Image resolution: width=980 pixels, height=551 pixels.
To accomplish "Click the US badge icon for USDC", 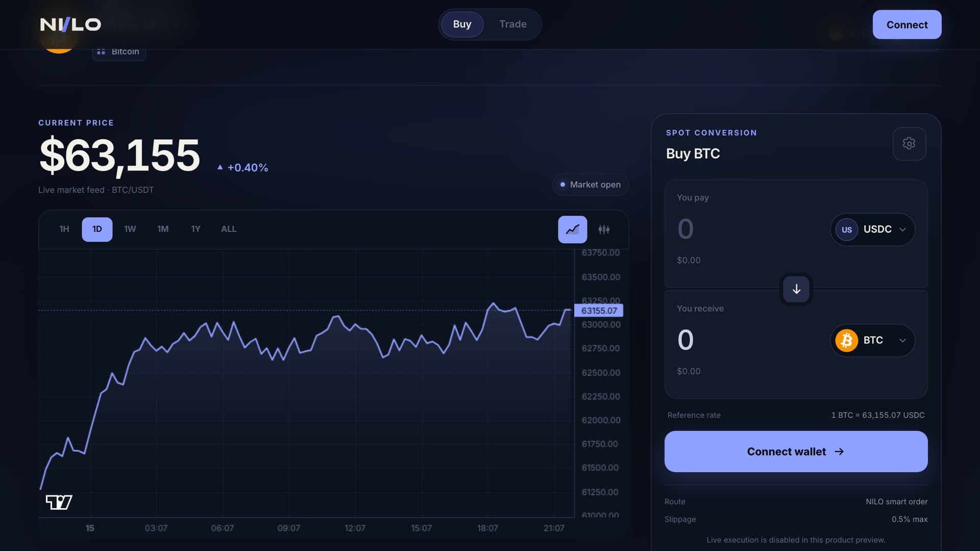I will click(846, 230).
